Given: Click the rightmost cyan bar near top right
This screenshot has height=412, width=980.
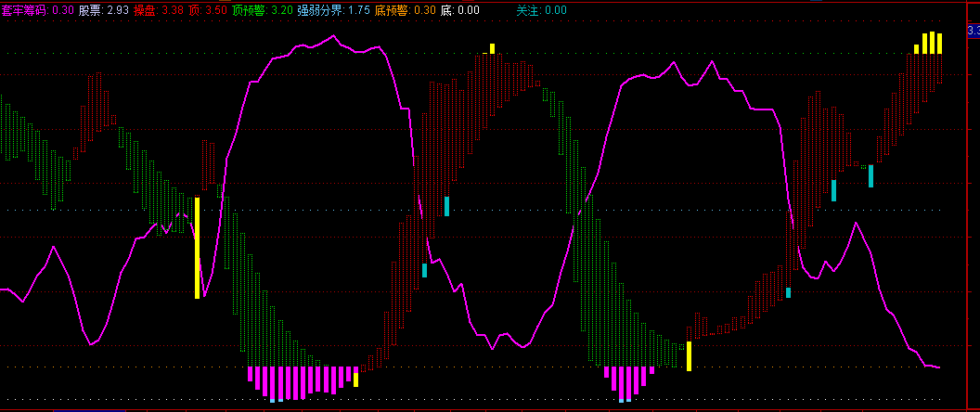Looking at the screenshot, I should click(870, 175).
